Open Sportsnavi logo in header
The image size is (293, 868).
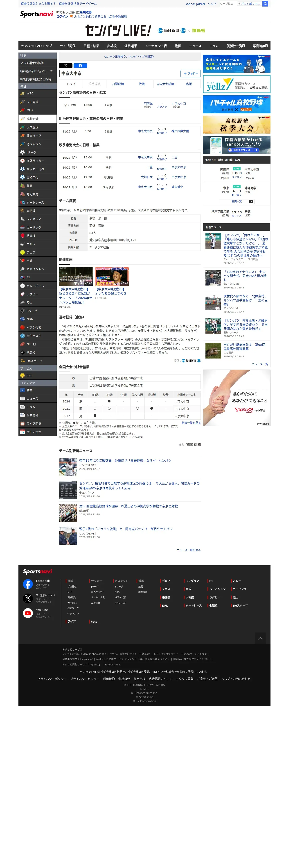[x=36, y=14]
